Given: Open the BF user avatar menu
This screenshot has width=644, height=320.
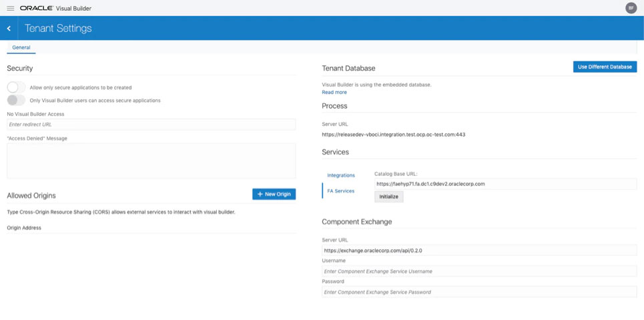Looking at the screenshot, I should click(631, 8).
